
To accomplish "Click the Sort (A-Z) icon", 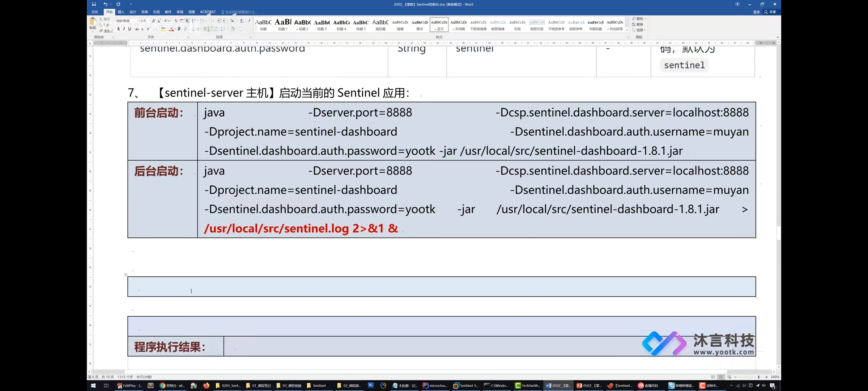I will coord(242,21).
